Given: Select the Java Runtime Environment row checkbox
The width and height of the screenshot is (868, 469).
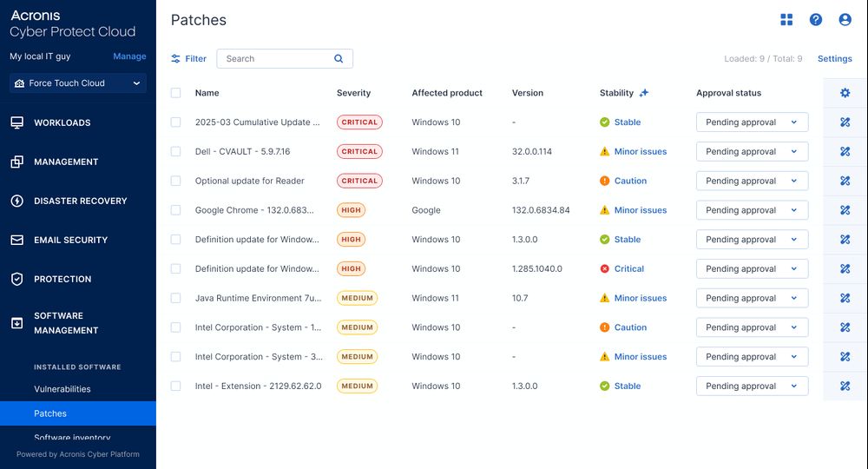Looking at the screenshot, I should click(176, 298).
